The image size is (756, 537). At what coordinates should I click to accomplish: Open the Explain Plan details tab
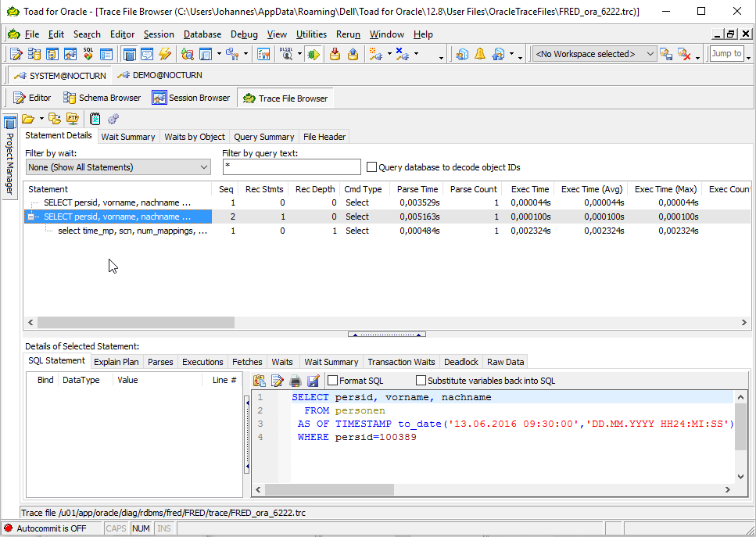(x=116, y=362)
